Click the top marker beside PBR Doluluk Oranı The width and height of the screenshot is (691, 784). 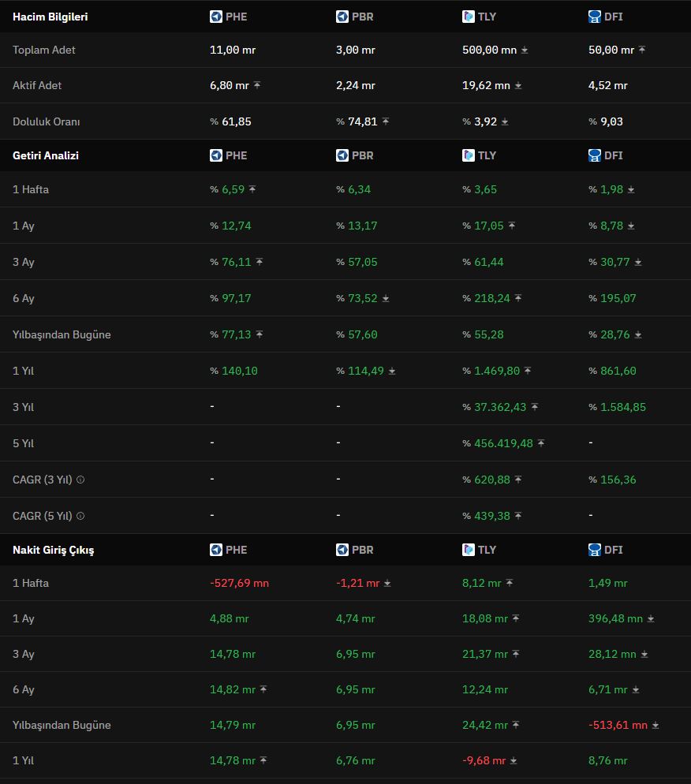386,121
